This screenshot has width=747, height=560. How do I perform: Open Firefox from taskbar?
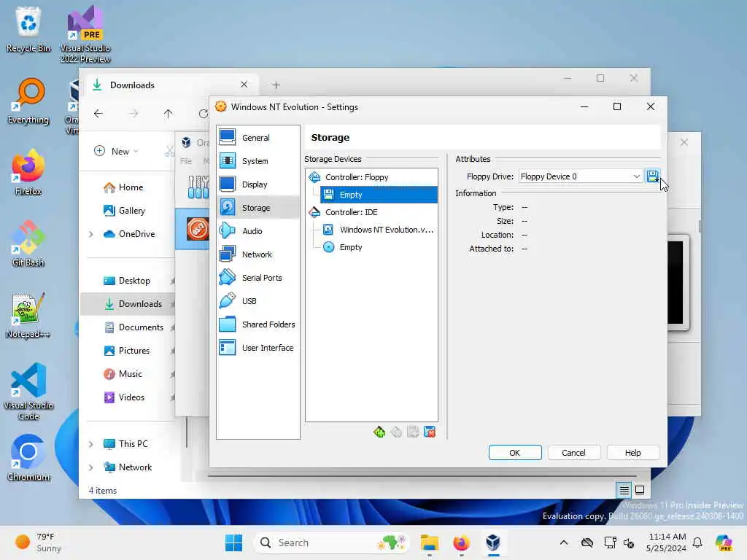click(461, 542)
